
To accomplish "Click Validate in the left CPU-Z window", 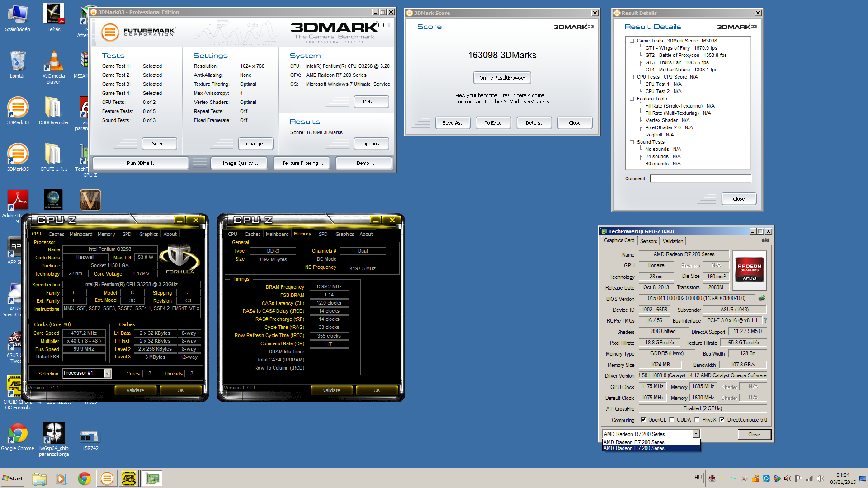I will tap(135, 390).
